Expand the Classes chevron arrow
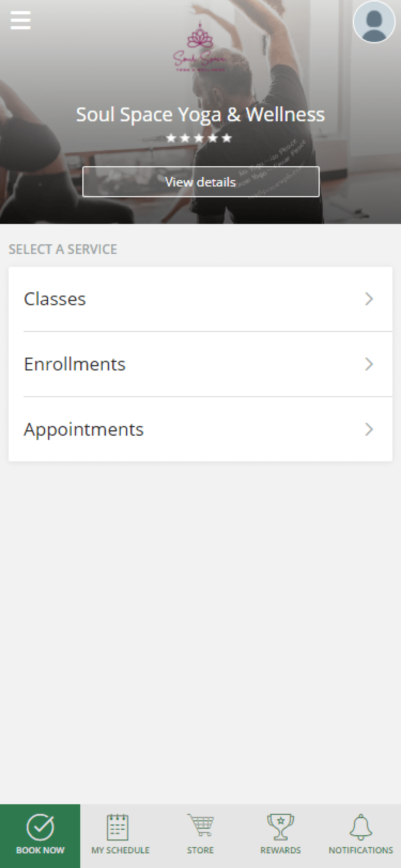401x868 pixels. tap(369, 299)
